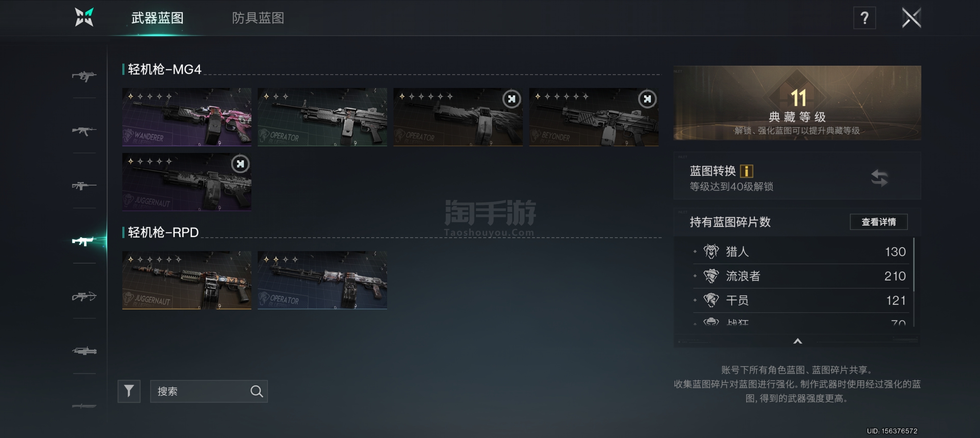Collapse fragment list with up chevron

[797, 341]
